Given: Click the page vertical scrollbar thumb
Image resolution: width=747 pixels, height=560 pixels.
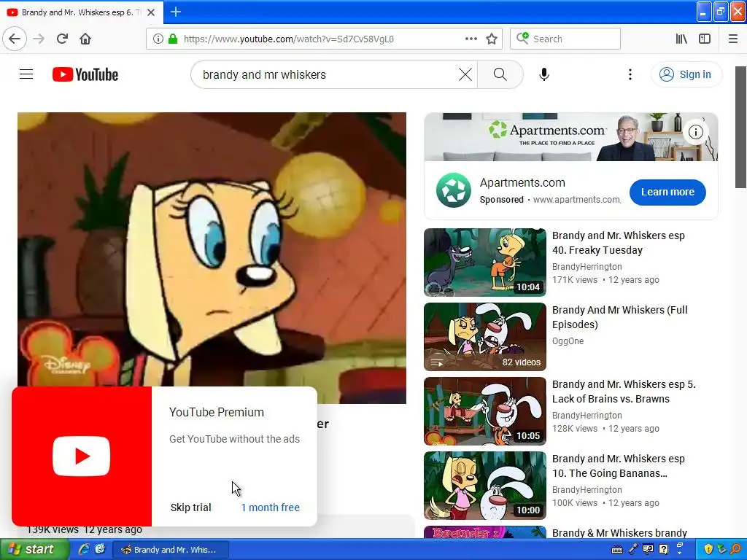Looking at the screenshot, I should point(740,127).
